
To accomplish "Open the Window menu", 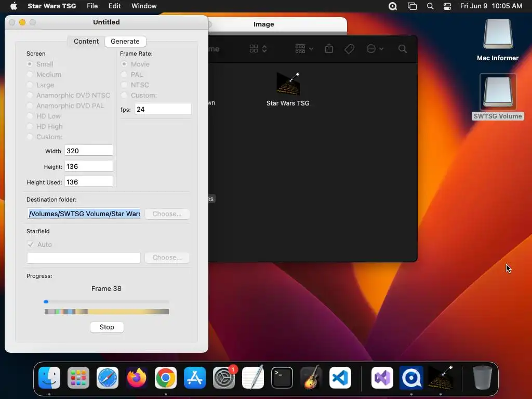I will pyautogui.click(x=144, y=6).
